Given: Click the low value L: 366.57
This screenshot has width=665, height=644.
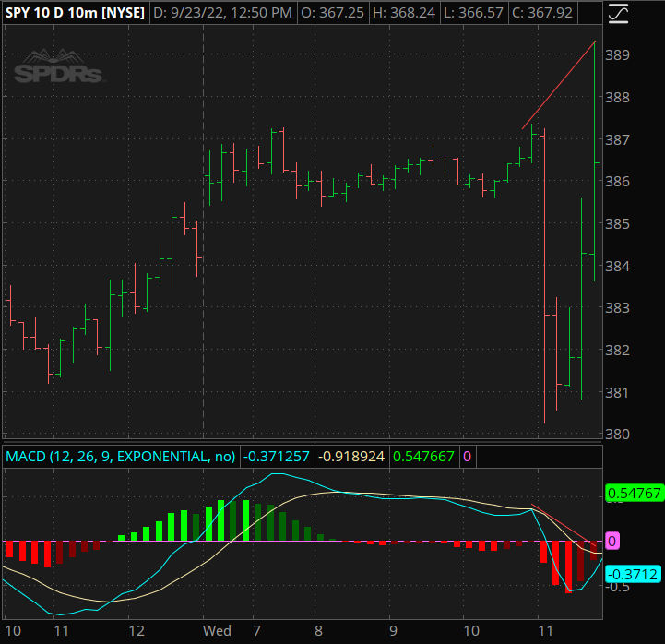Looking at the screenshot, I should (474, 13).
